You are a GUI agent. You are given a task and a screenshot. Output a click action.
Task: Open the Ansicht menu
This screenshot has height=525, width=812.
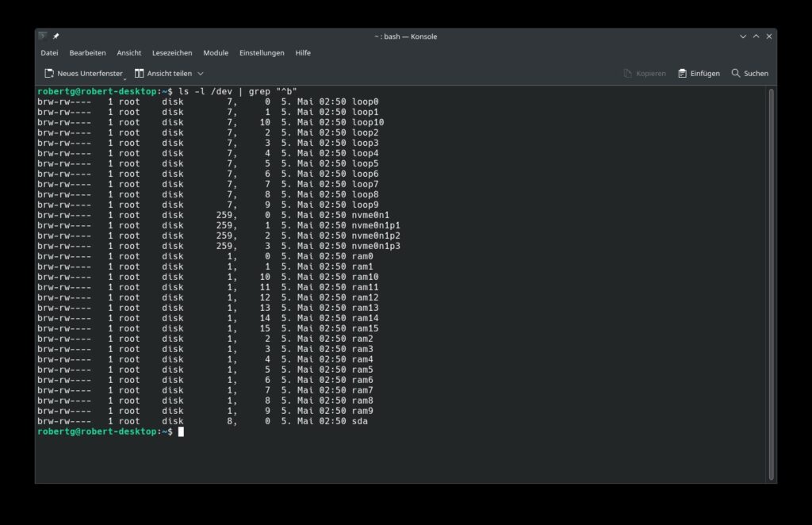click(128, 52)
